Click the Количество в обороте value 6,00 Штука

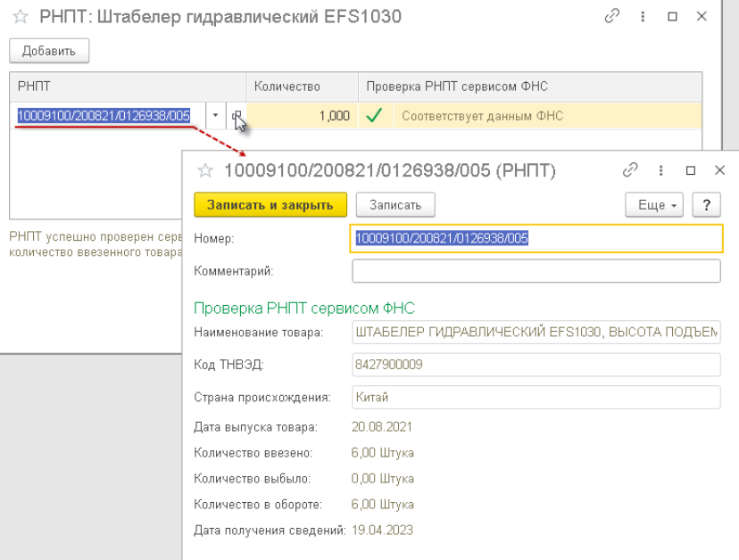pyautogui.click(x=383, y=505)
